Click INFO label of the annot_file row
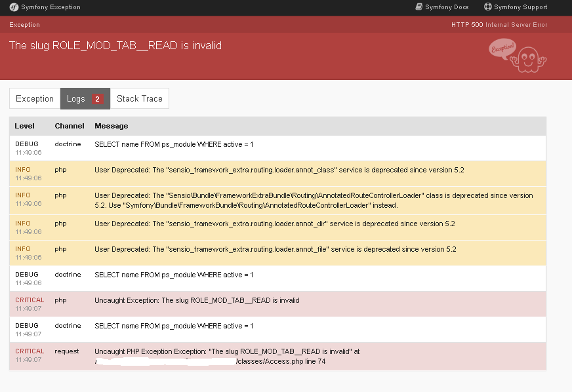The image size is (572, 392). (22, 248)
